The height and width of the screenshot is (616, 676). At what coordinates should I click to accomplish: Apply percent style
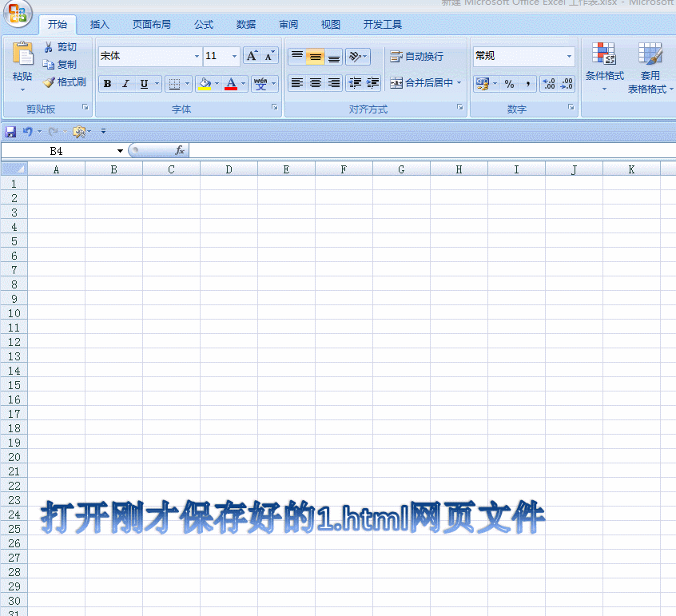coord(509,84)
